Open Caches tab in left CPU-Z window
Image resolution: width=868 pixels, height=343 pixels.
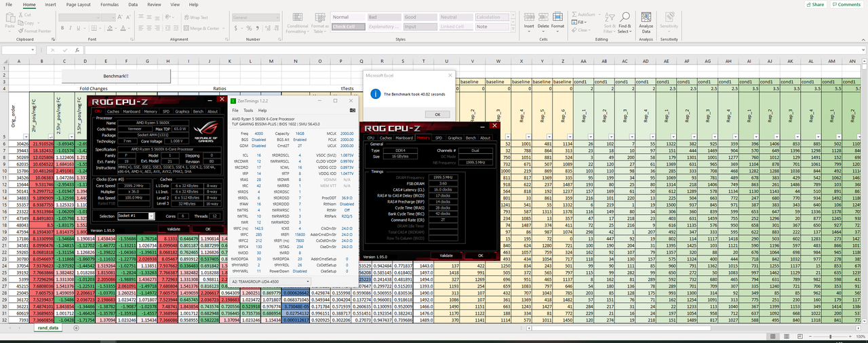(x=113, y=111)
